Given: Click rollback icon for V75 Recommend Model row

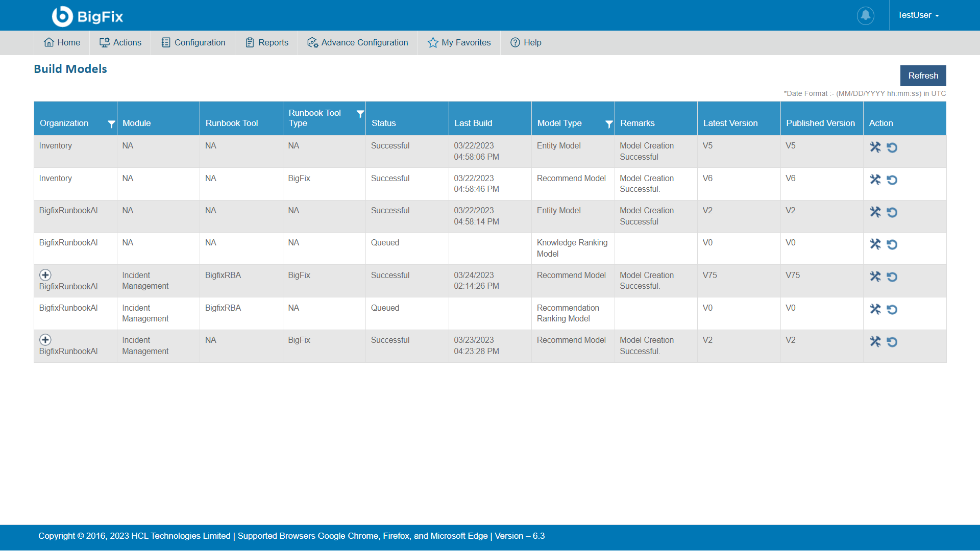Looking at the screenshot, I should 892,277.
